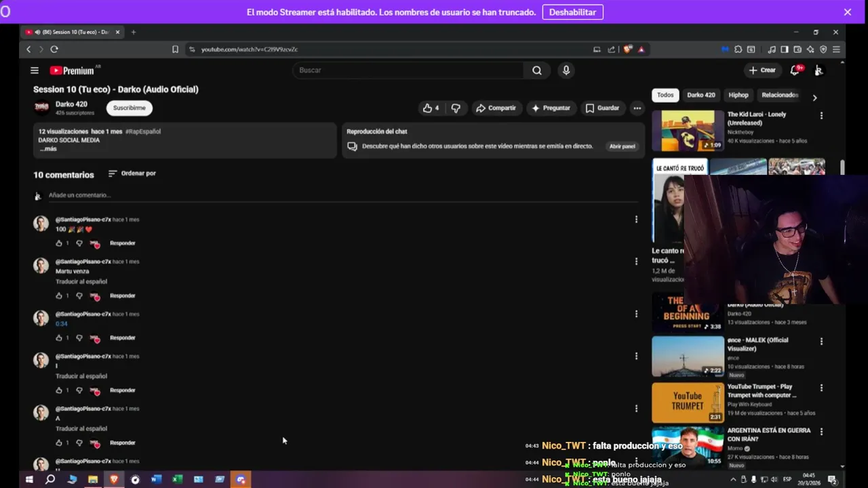Like the video (4 likes)
The width and height of the screenshot is (868, 488).
click(x=431, y=108)
